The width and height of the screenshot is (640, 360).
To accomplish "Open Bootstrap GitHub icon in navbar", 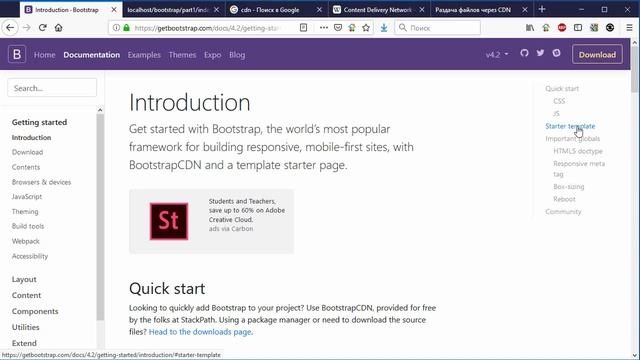I will pyautogui.click(x=524, y=53).
